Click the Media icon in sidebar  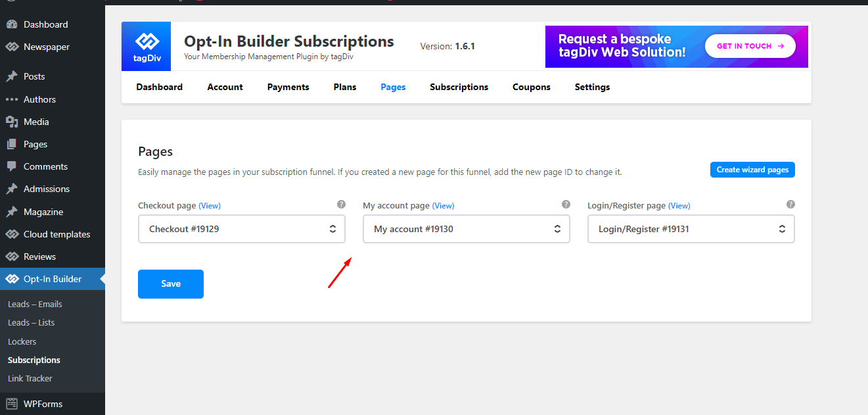12,122
